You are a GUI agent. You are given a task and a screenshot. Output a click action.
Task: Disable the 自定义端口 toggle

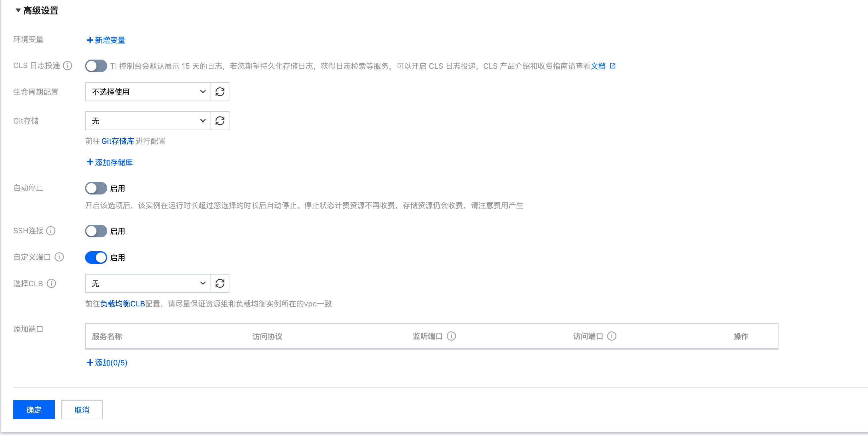pos(96,258)
